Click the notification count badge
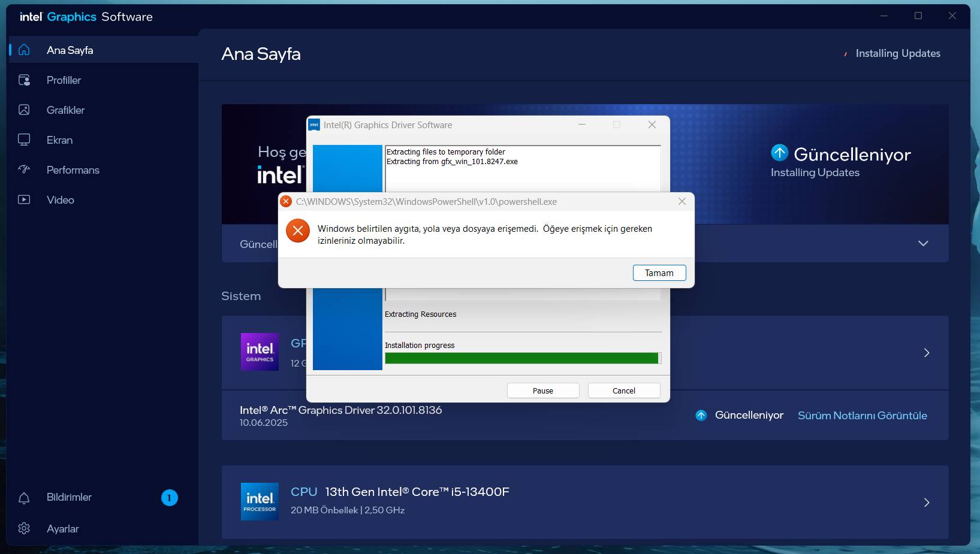Image resolution: width=980 pixels, height=554 pixels. tap(170, 498)
